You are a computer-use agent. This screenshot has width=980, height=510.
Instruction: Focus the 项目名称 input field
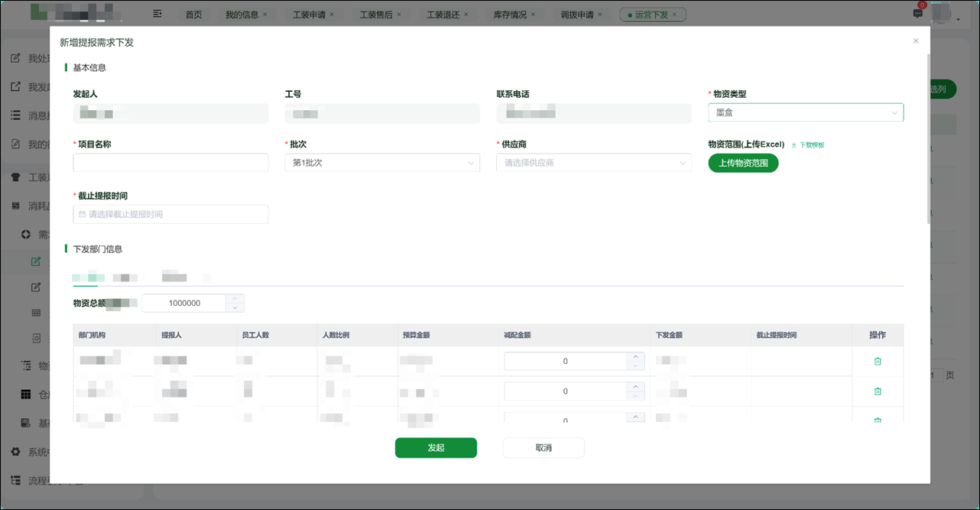(170, 163)
